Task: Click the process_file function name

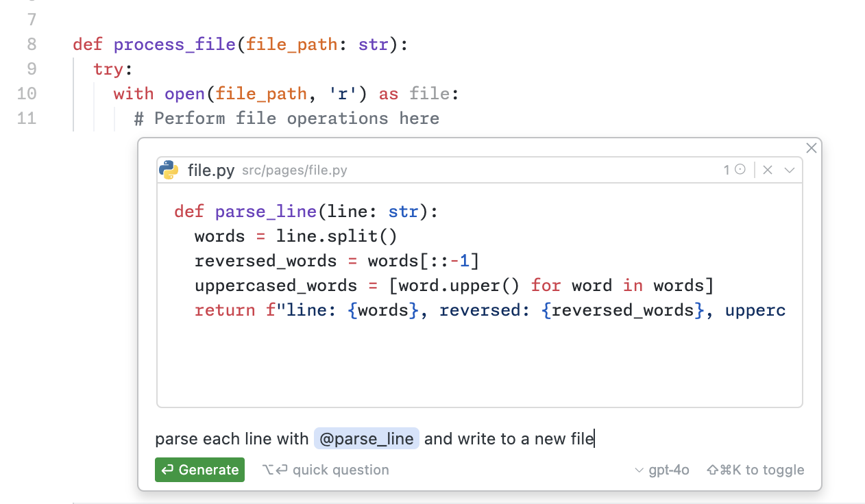Action: (x=175, y=45)
